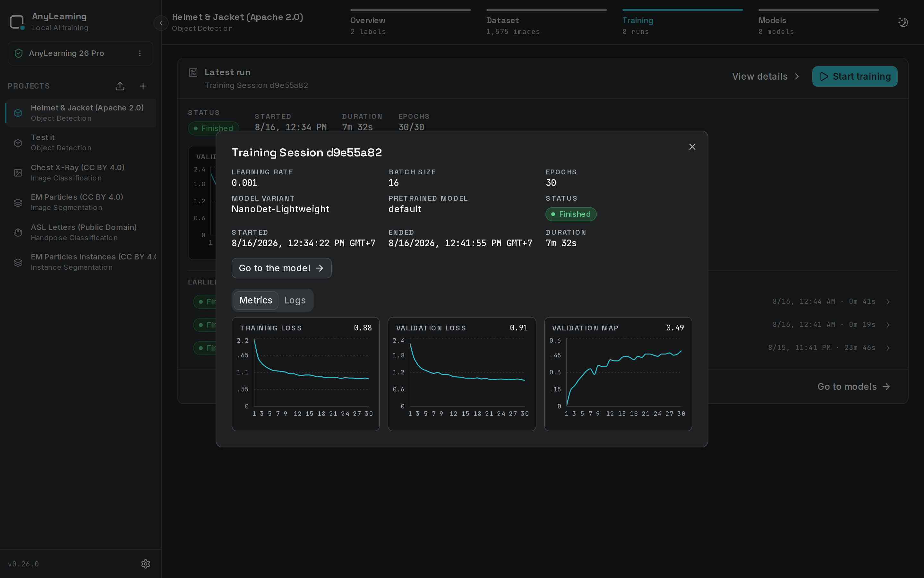Screen dimensions: 924x578
Task: Import a project using the upload icon
Action: pyautogui.click(x=120, y=86)
